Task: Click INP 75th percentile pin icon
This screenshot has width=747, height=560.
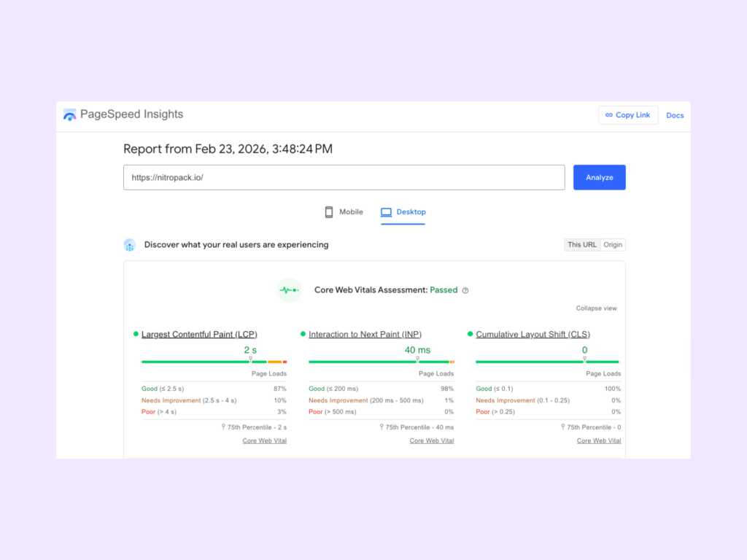Action: pos(382,427)
